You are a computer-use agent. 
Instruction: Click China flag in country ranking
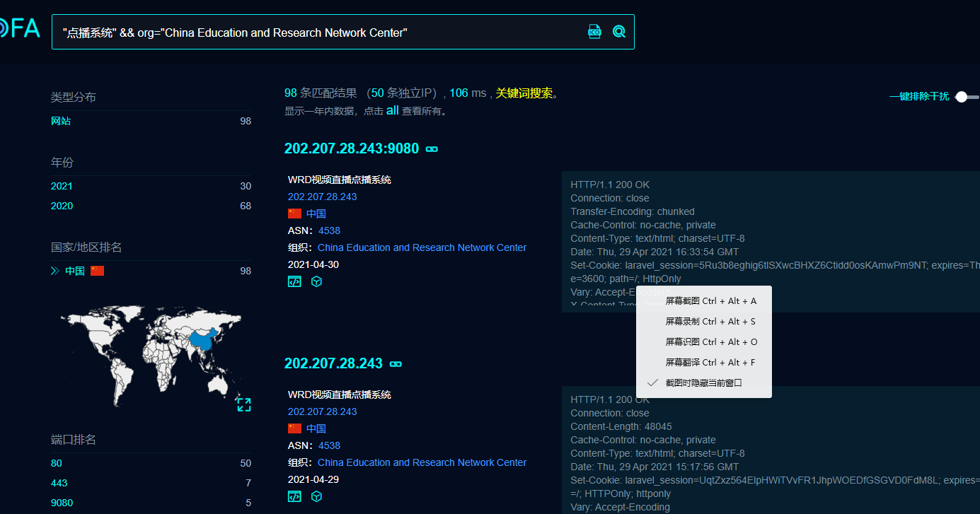[x=97, y=271]
